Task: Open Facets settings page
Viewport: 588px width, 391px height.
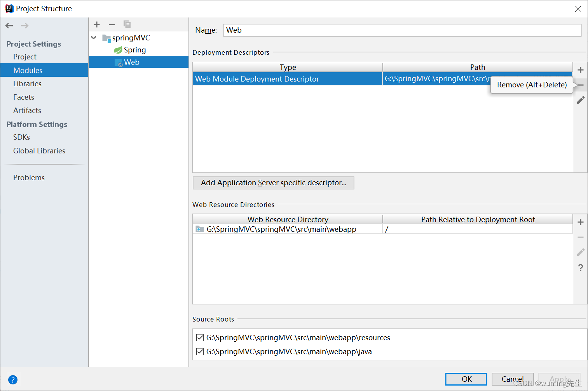Action: click(24, 97)
